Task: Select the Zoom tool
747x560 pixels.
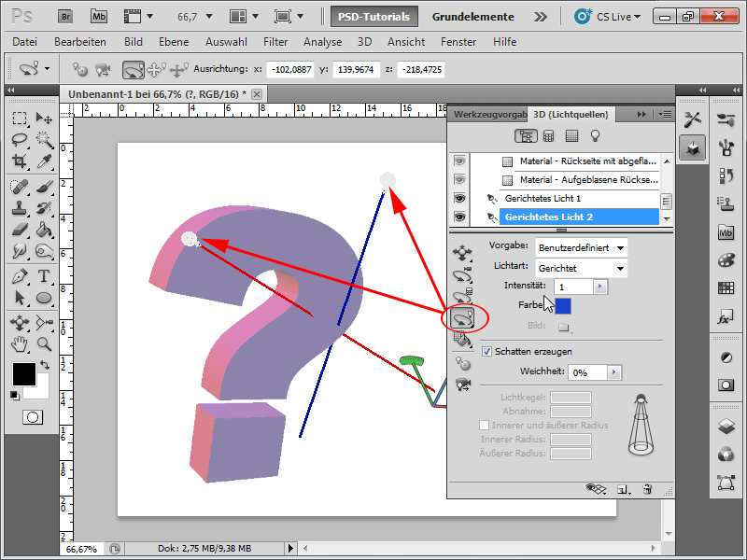Action: tap(44, 344)
